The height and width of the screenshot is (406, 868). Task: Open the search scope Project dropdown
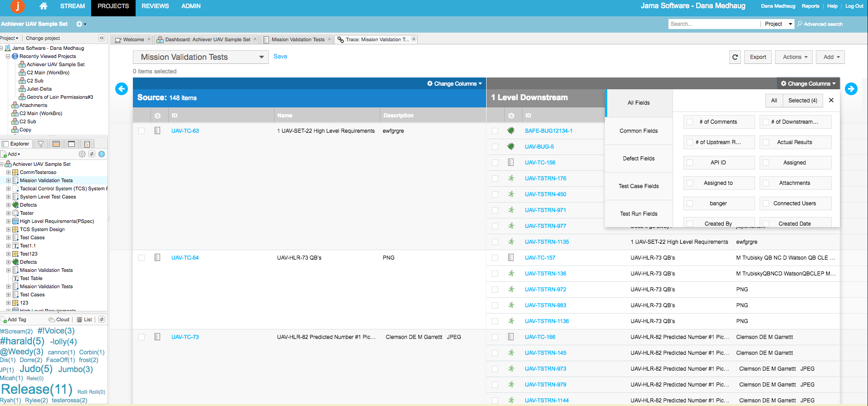[778, 24]
